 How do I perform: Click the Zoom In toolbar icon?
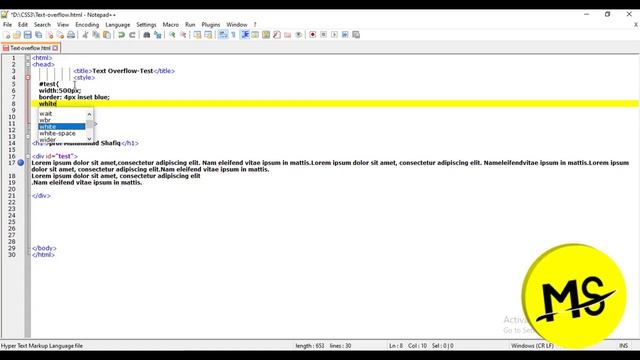[x=172, y=35]
